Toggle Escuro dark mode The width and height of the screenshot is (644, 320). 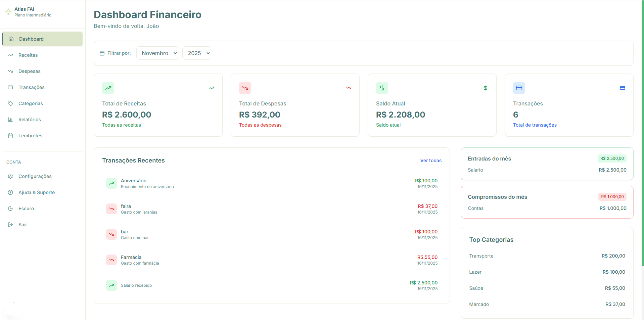tap(11, 209)
